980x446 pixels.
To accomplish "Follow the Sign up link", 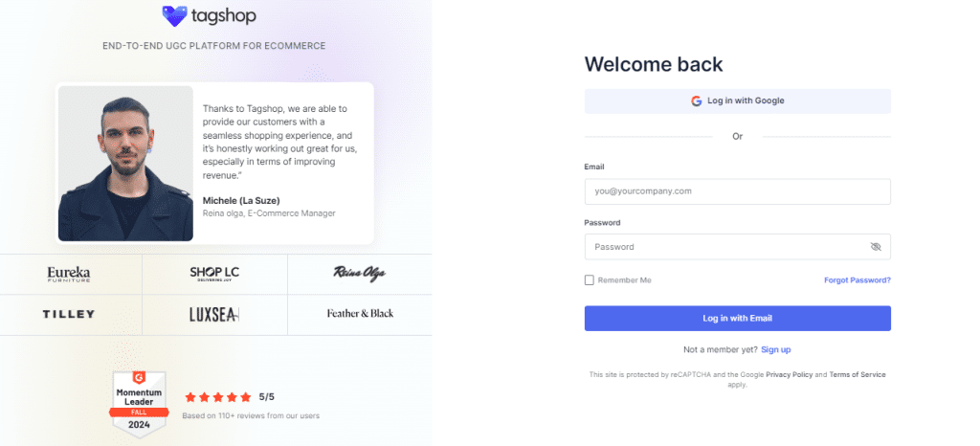I will 775,349.
